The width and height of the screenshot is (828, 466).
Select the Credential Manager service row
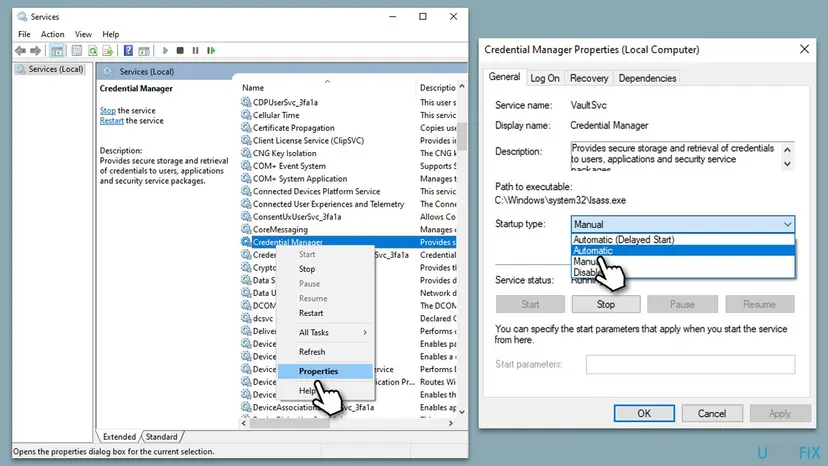348,242
